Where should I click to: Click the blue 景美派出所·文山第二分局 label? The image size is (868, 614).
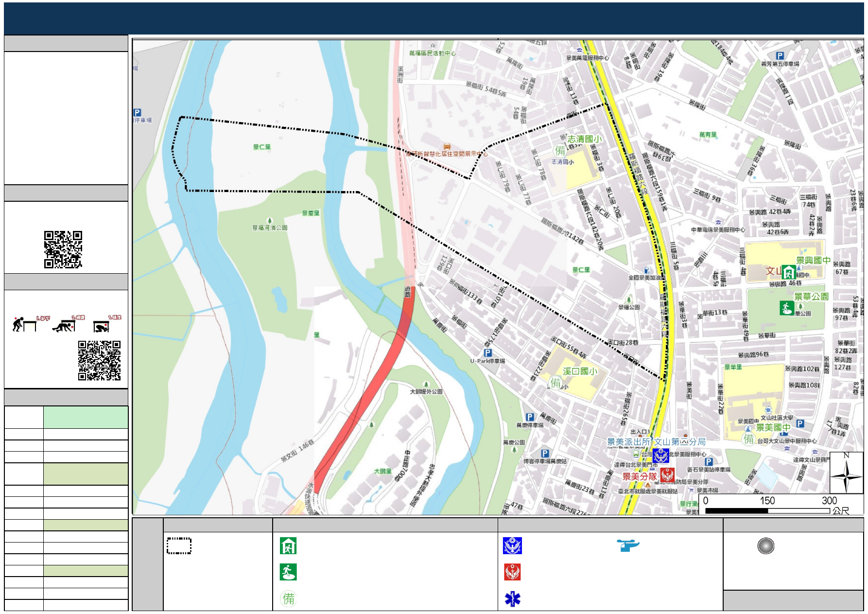coord(656,442)
